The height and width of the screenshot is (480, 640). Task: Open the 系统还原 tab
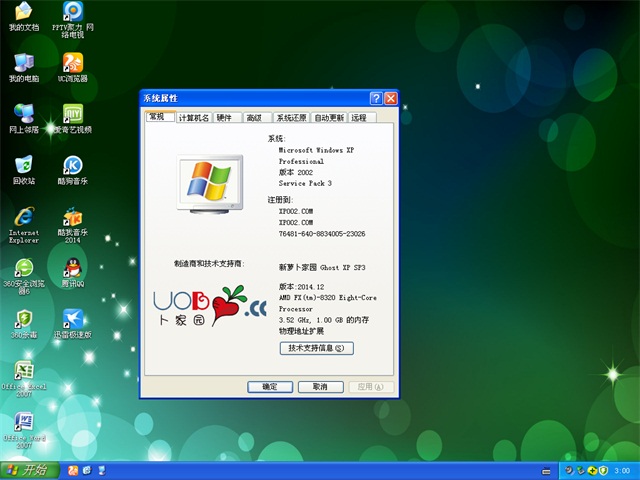pyautogui.click(x=291, y=118)
